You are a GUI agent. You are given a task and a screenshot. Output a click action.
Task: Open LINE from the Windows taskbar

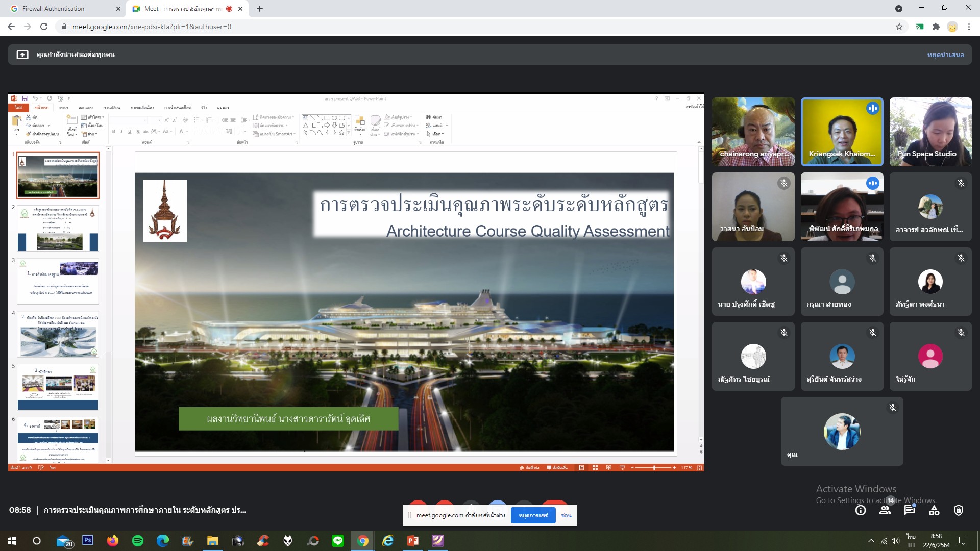338,541
